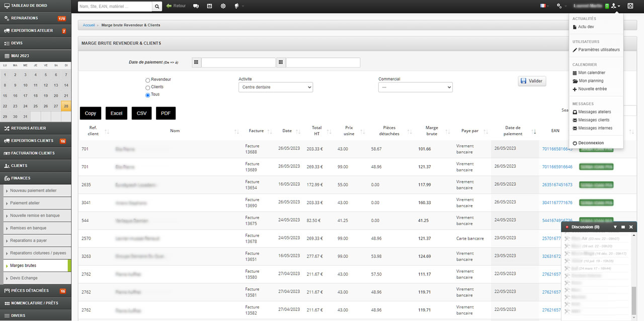Open the Activite dropdown

(x=275, y=87)
